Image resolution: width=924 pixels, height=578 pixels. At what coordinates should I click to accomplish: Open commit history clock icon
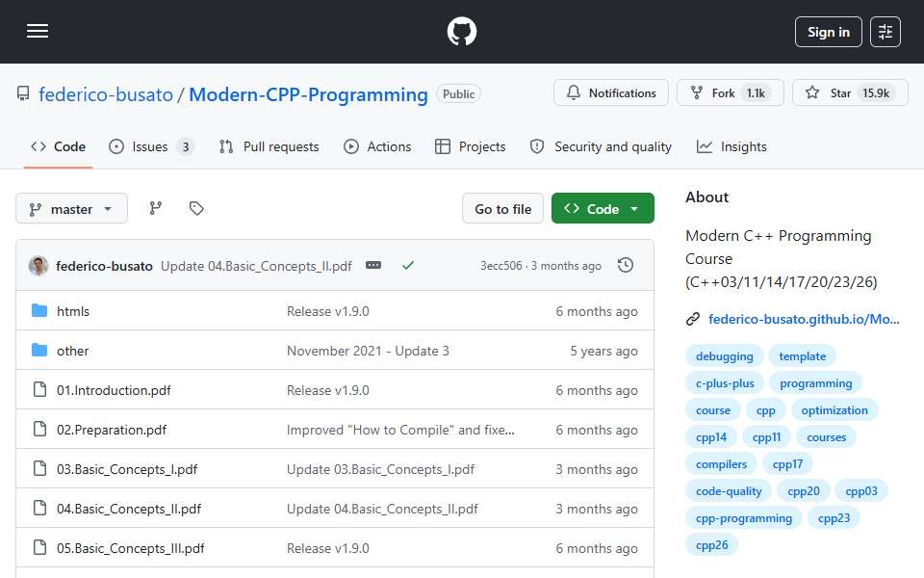coord(626,266)
